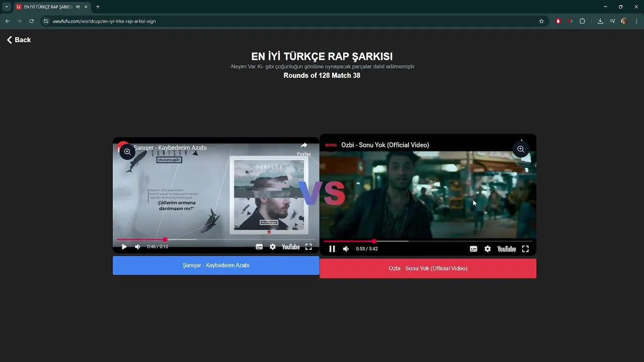
Task: Seek on the Sanişer video progress bar
Action: click(216, 239)
